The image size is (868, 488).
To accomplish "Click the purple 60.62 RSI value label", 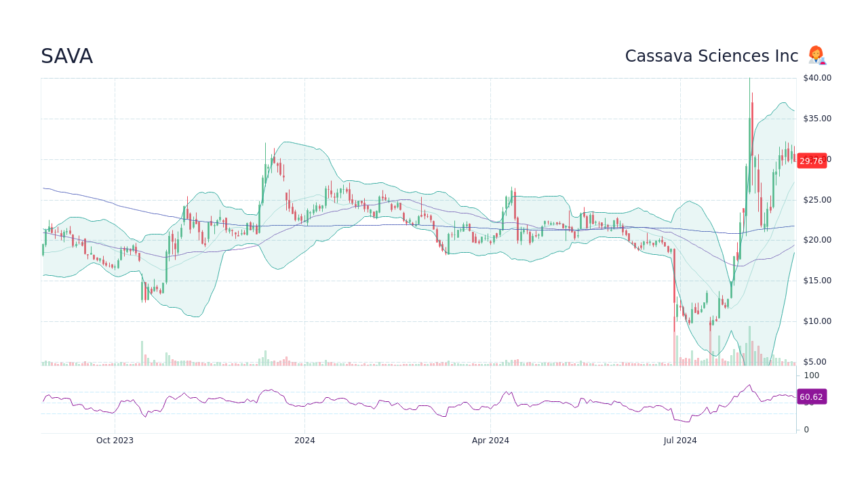I will click(x=812, y=397).
